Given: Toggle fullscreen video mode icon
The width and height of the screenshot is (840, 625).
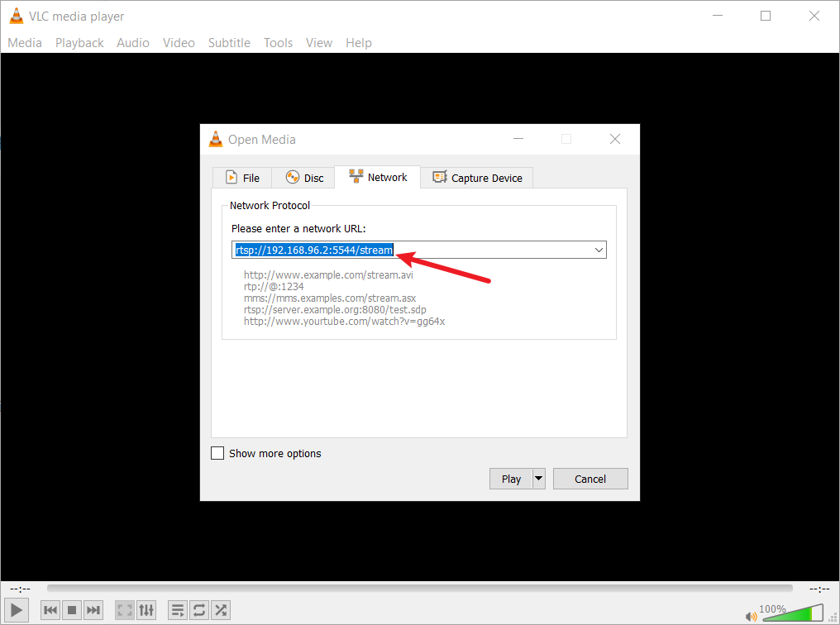Looking at the screenshot, I should pos(125,610).
